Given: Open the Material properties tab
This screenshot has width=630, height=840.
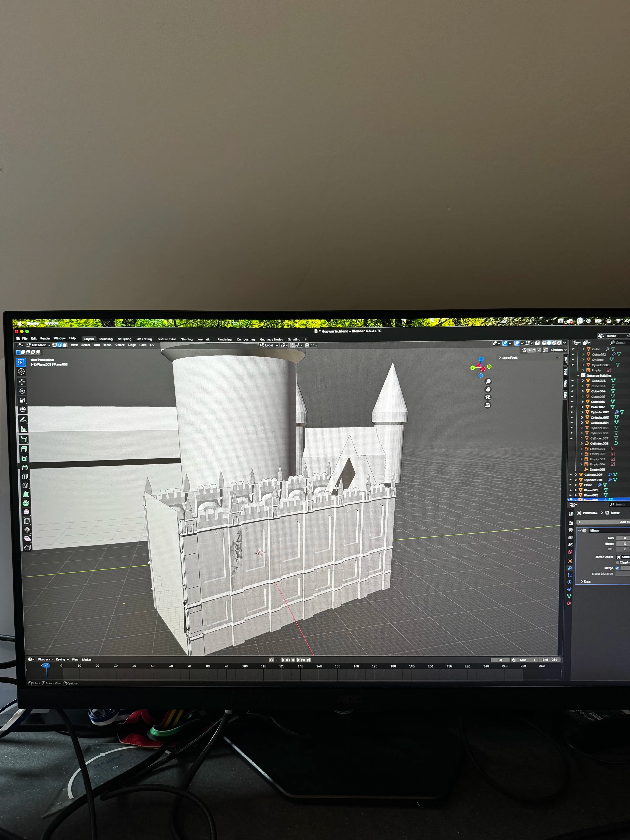Looking at the screenshot, I should tap(569, 603).
